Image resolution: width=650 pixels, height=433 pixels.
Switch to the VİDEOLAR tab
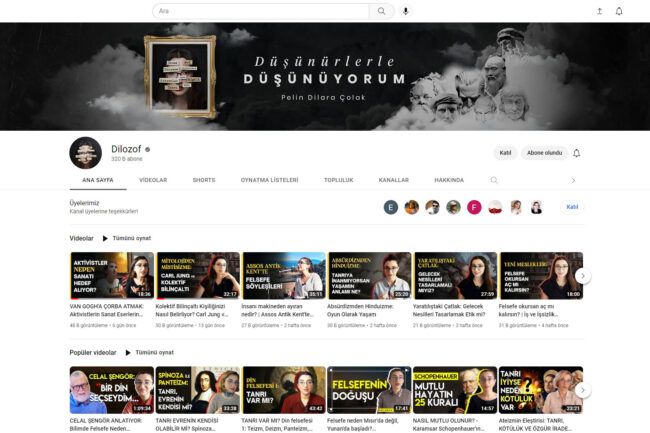click(153, 180)
